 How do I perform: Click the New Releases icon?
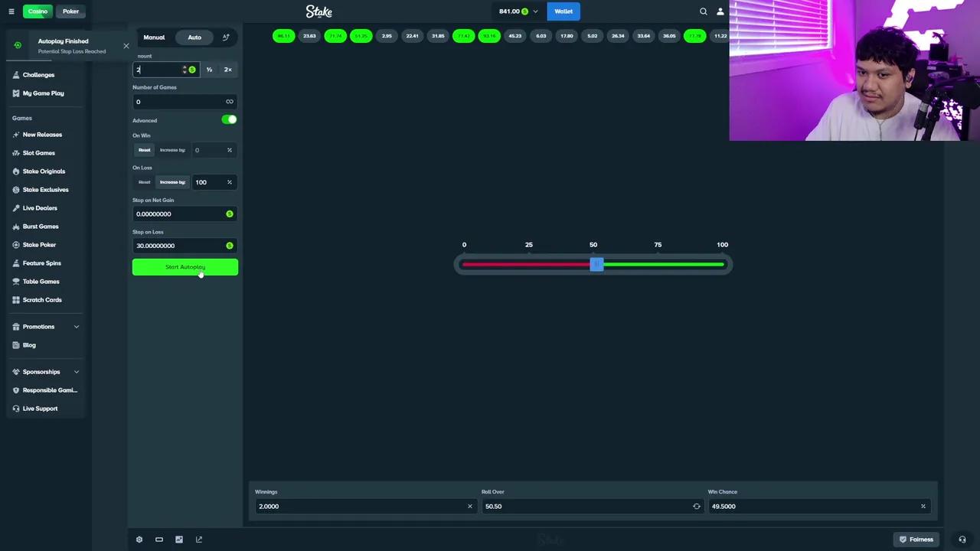16,135
